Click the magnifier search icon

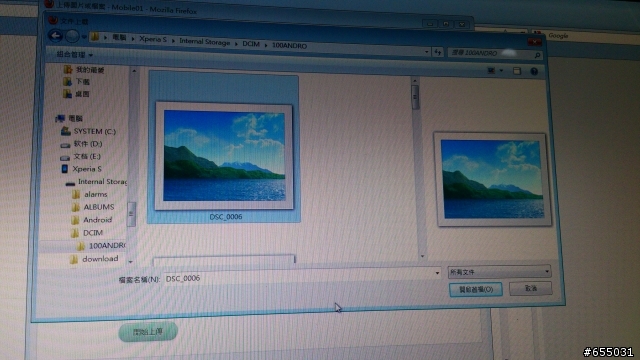tap(538, 55)
